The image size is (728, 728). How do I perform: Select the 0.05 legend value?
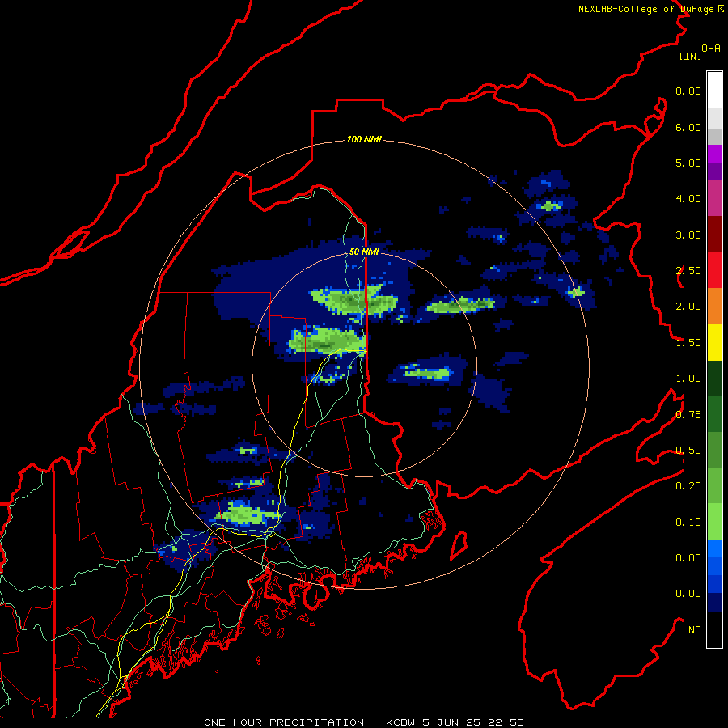pyautogui.click(x=688, y=558)
